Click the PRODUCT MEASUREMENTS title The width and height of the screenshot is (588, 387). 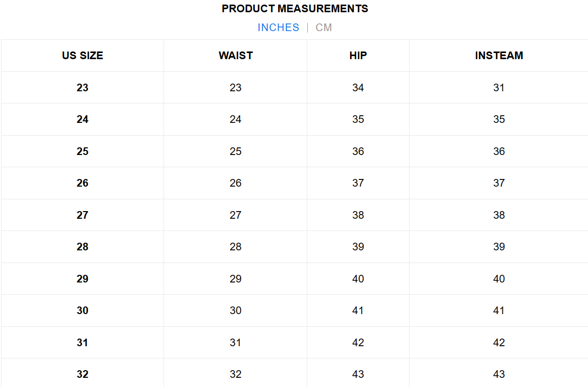295,9
